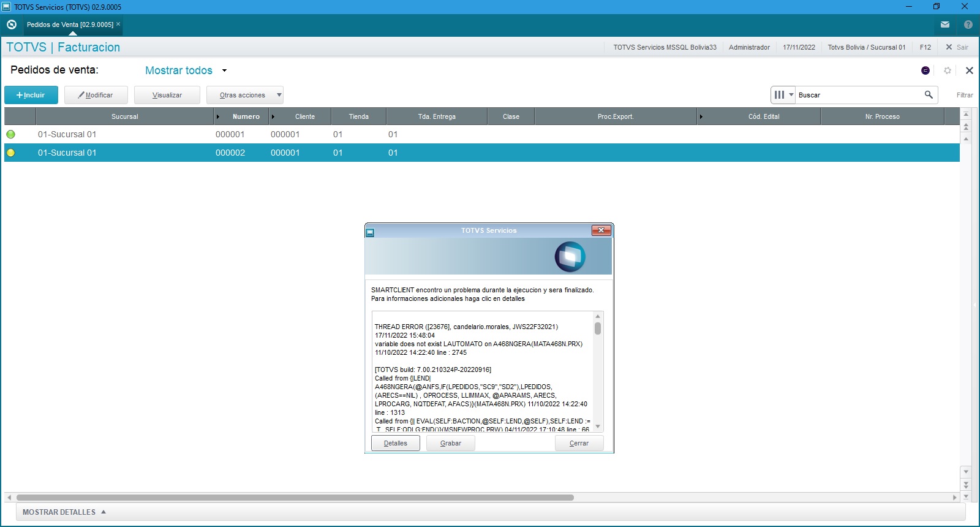This screenshot has height=527, width=980.
Task: Click the magnifying glass search icon
Action: tap(929, 94)
